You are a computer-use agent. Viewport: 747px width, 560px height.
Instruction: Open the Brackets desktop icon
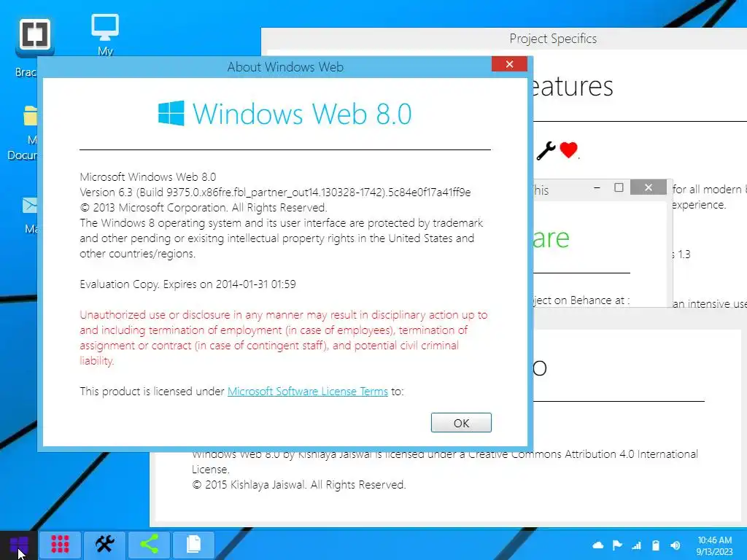[34, 37]
